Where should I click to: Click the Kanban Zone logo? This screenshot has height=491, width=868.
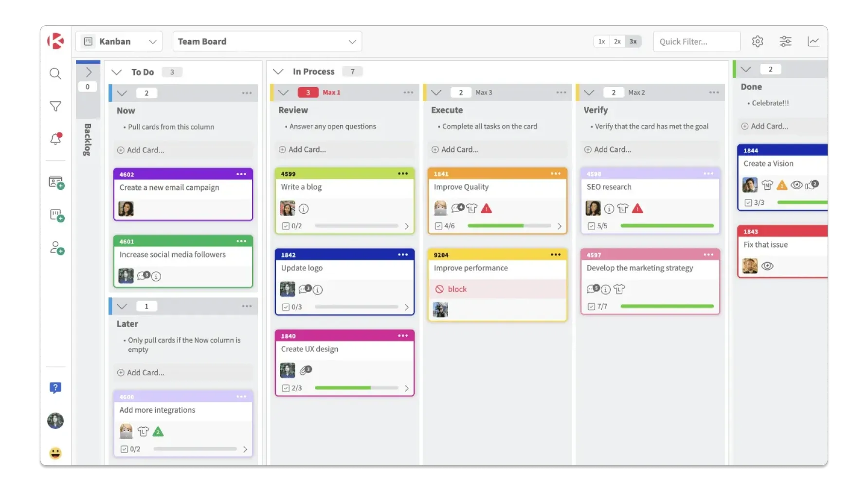[55, 41]
